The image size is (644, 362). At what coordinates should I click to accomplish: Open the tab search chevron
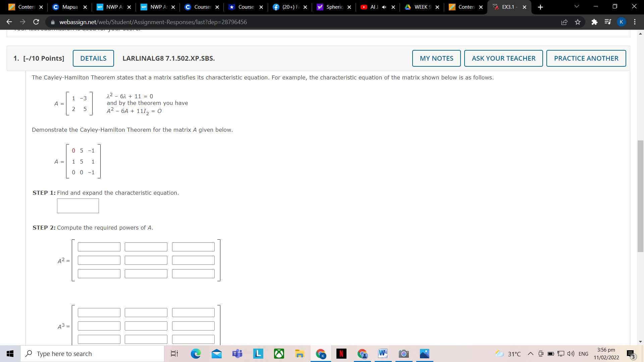coord(576,7)
